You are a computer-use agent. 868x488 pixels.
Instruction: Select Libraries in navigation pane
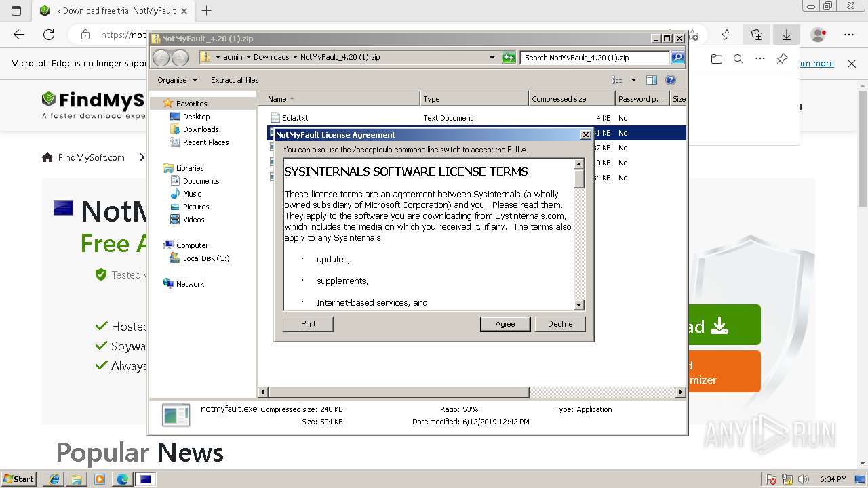coord(189,168)
